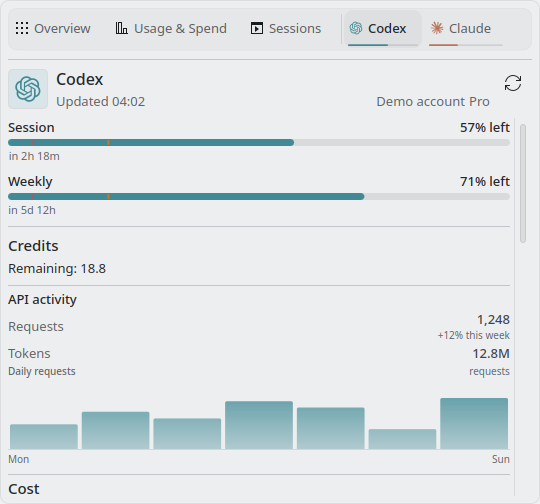Image resolution: width=540 pixels, height=504 pixels.
Task: Click the 'Tokens' row label
Action: coord(29,354)
